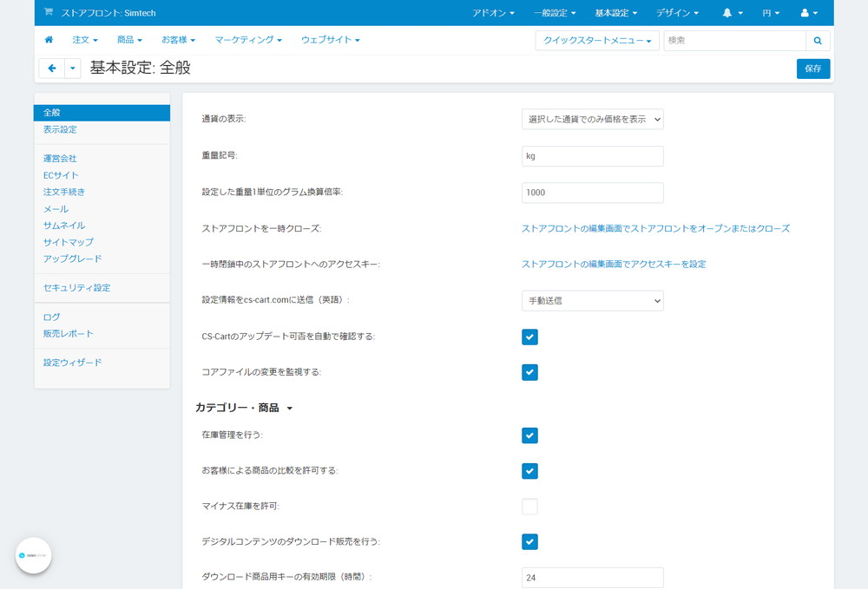
Task: Open the お客様 menu
Action: (x=178, y=40)
